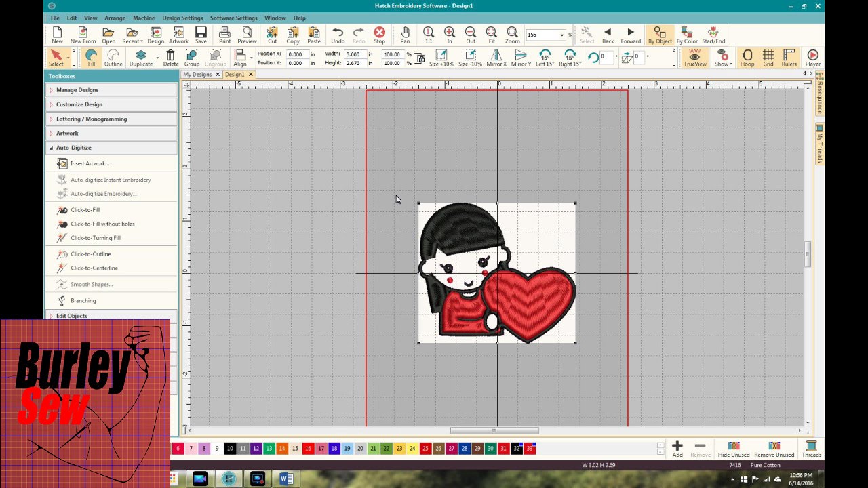Fit design to window
This screenshot has width=868, height=488.
492,35
